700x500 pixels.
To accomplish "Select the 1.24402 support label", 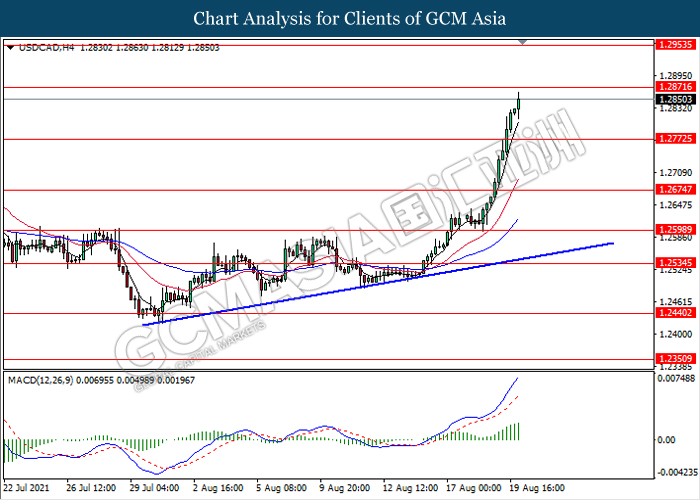I will click(x=675, y=313).
